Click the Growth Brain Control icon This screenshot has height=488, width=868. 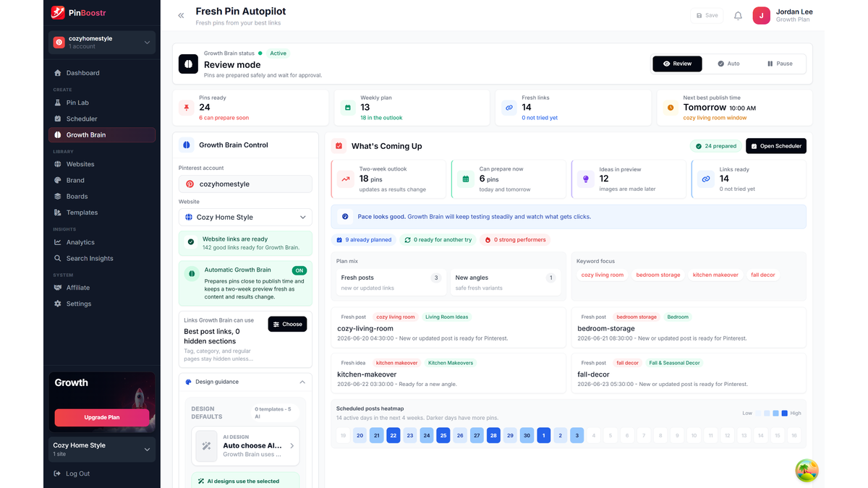(x=187, y=145)
